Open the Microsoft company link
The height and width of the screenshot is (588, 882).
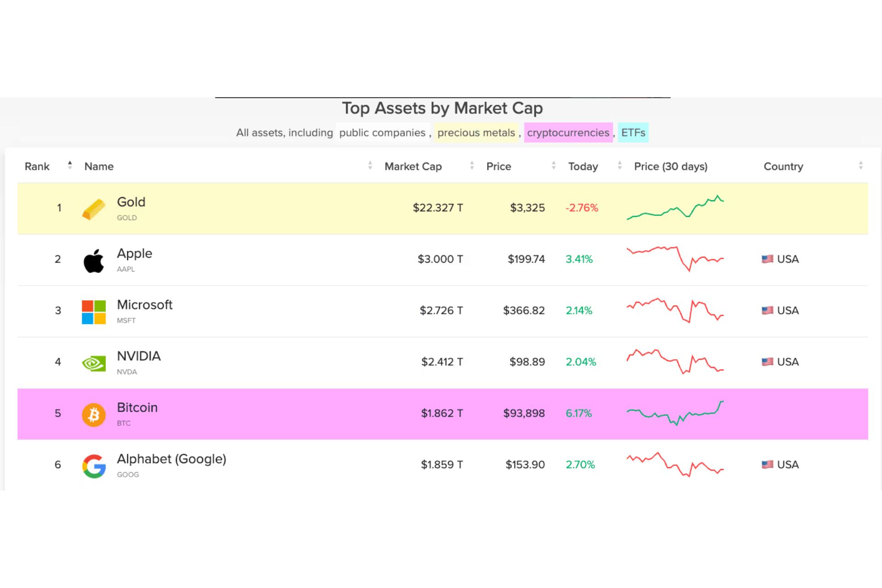click(x=145, y=305)
